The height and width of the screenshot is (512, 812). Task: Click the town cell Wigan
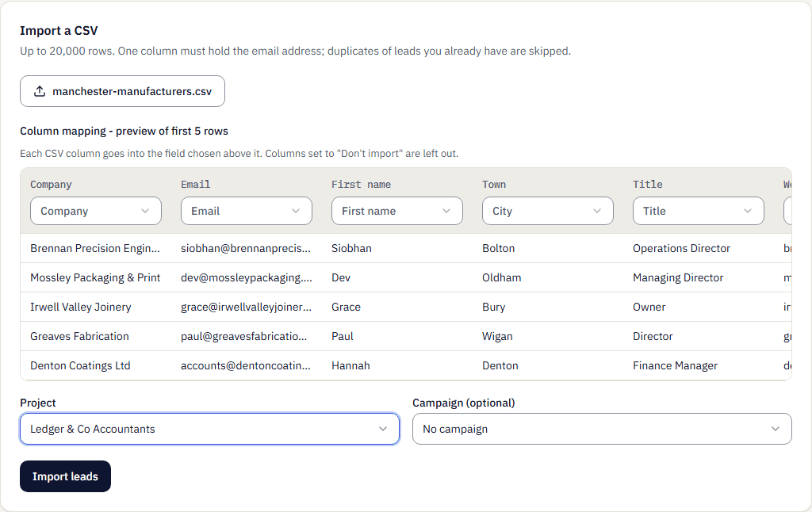tap(497, 336)
